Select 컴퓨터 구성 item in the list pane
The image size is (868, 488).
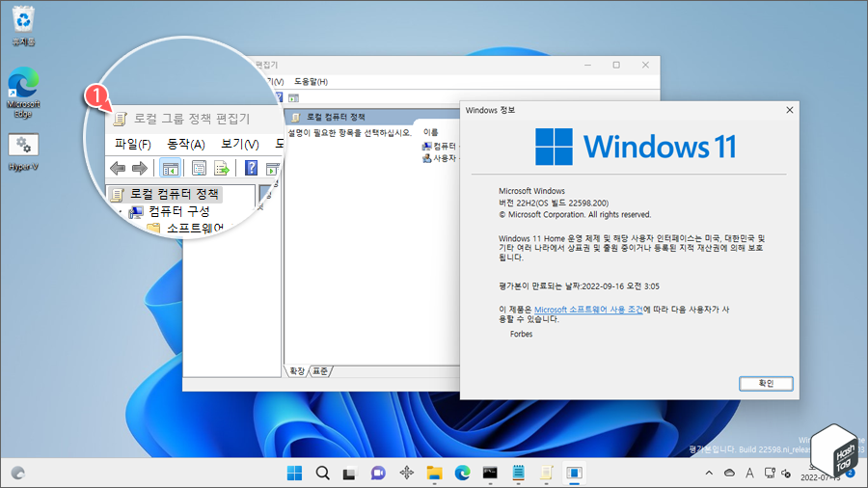coord(439,146)
